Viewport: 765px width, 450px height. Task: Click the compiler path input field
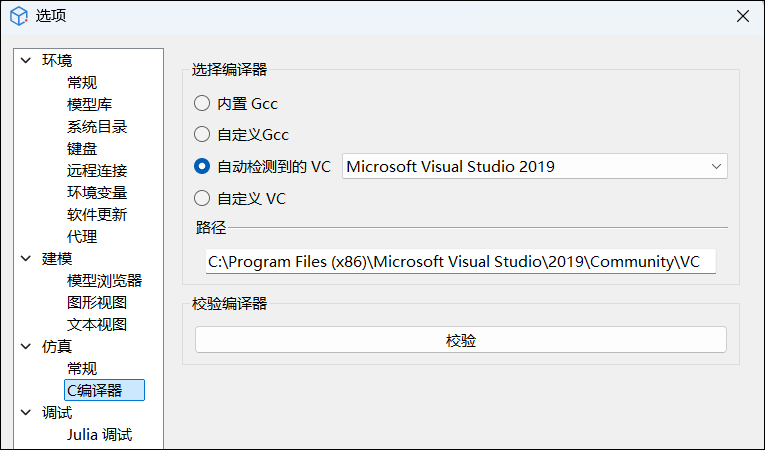tap(460, 262)
